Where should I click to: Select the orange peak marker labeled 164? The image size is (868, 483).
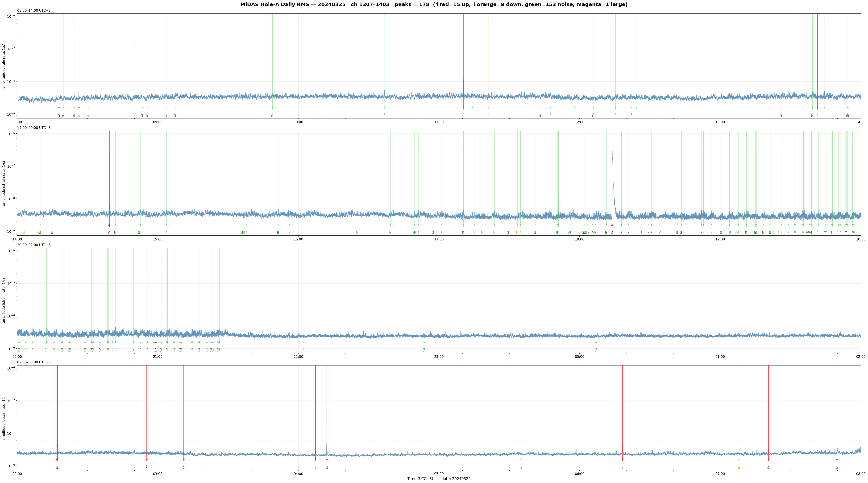click(x=304, y=342)
